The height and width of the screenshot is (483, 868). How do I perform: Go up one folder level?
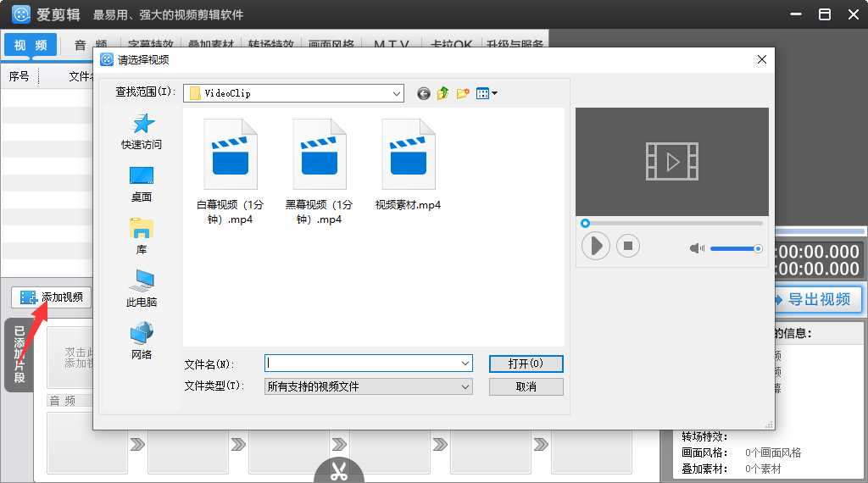point(442,93)
